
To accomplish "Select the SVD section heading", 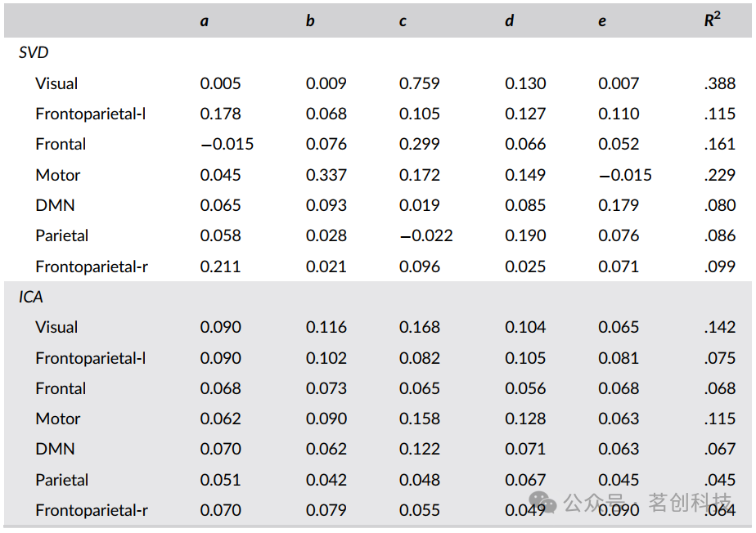I will (34, 53).
